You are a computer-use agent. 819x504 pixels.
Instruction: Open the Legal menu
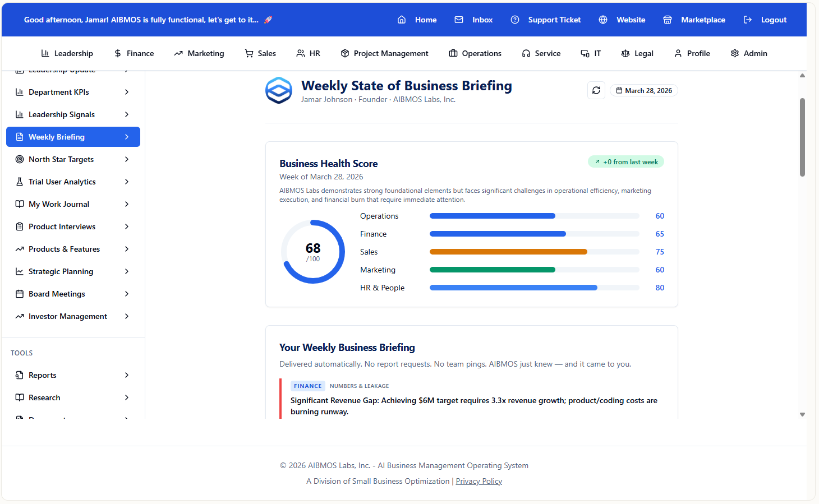(637, 53)
